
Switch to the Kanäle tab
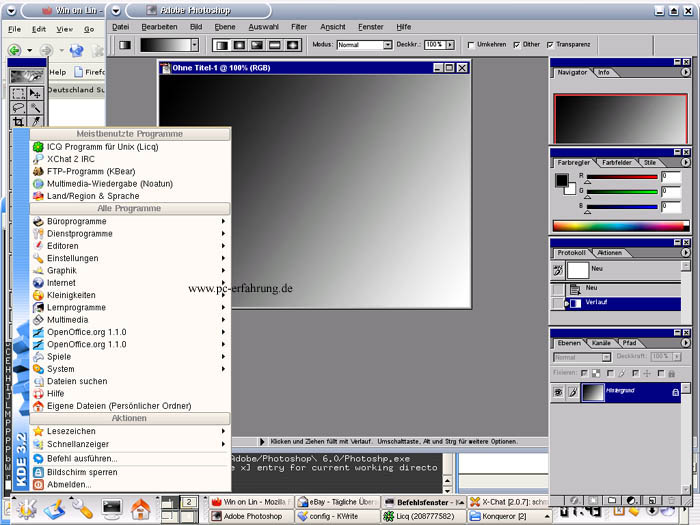point(601,343)
